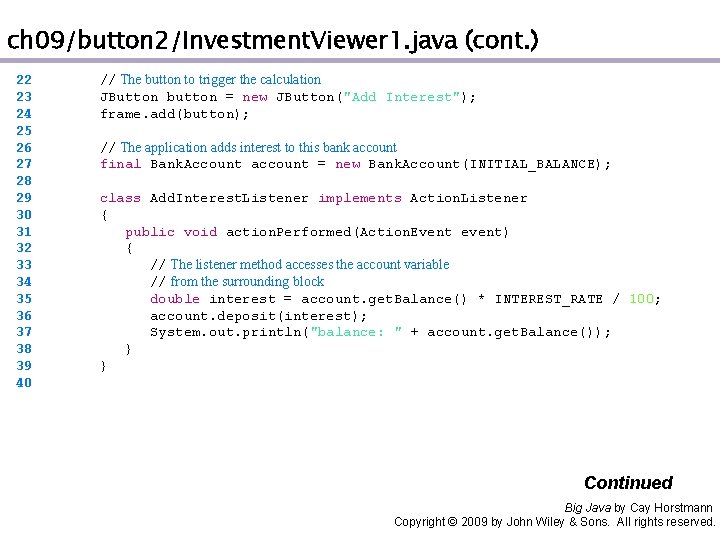Select the line 'JButton button = new JButton("Add Interest");'

(288, 97)
